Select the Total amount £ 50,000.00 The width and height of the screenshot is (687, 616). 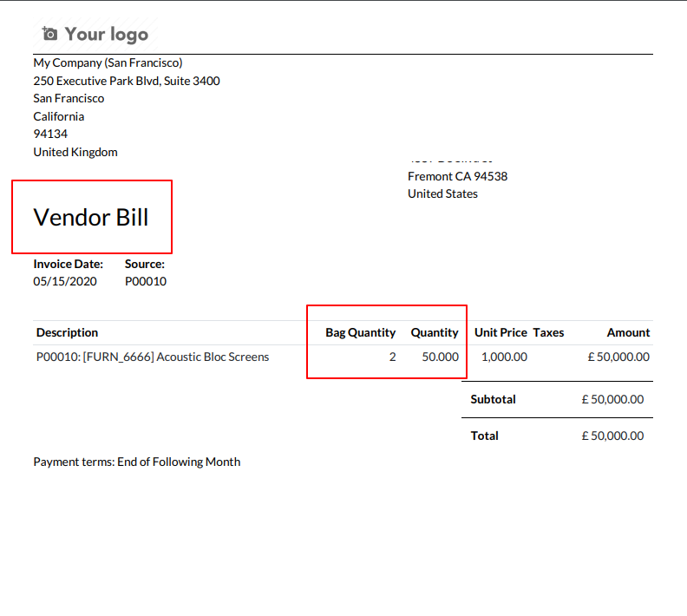pyautogui.click(x=612, y=436)
